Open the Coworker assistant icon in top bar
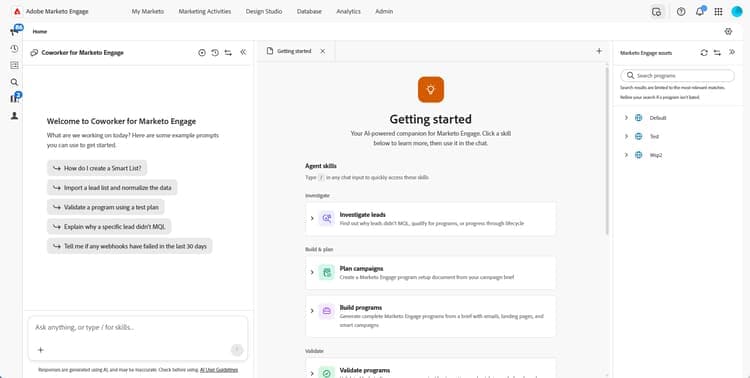The width and height of the screenshot is (750, 378). pyautogui.click(x=657, y=12)
